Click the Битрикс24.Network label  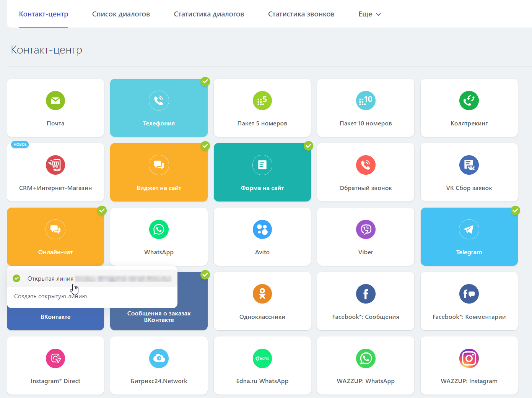click(x=159, y=381)
